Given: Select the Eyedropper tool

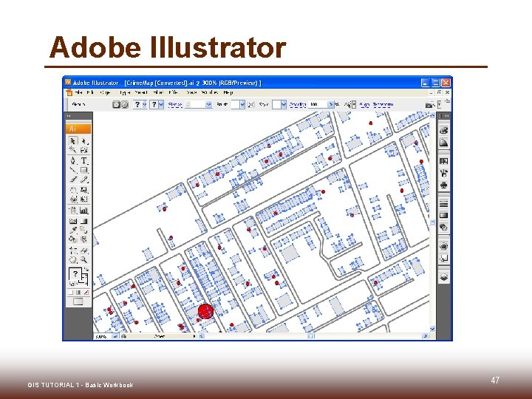Looking at the screenshot, I should [72, 231].
